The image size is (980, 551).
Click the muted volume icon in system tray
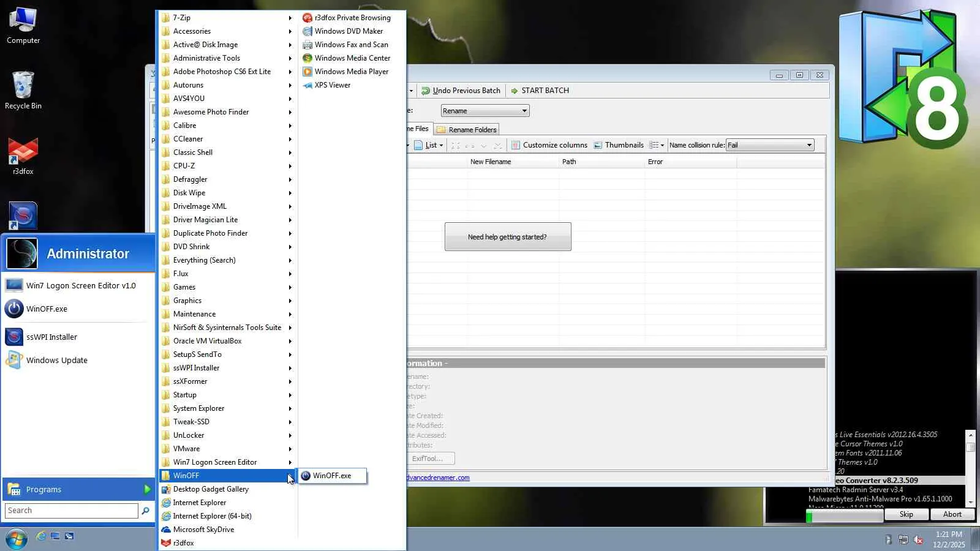click(918, 539)
